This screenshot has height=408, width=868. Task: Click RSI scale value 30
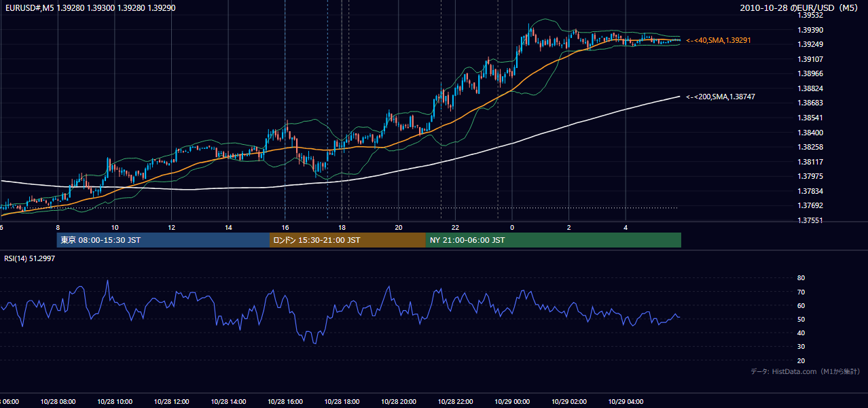pos(801,347)
